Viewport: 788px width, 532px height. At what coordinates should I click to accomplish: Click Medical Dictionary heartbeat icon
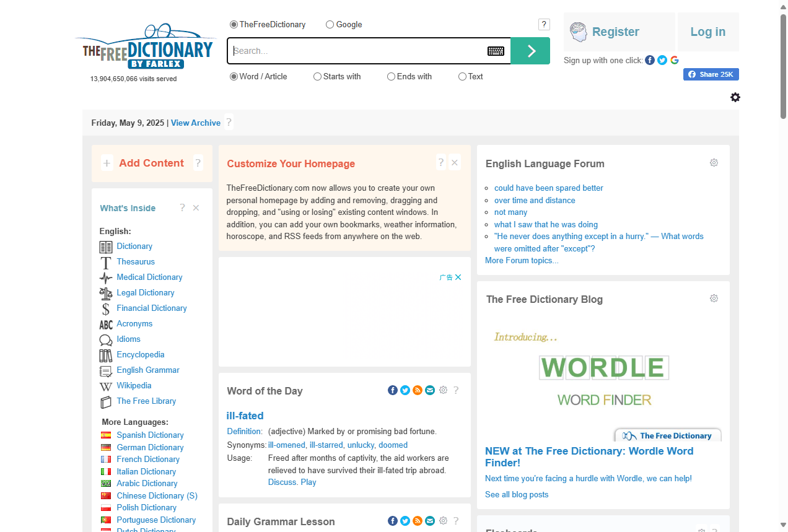[x=106, y=277]
